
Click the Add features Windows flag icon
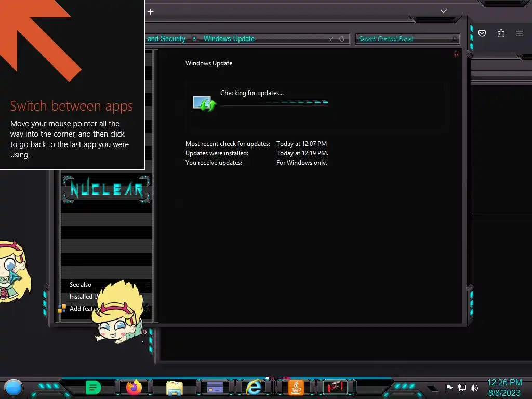click(62, 309)
